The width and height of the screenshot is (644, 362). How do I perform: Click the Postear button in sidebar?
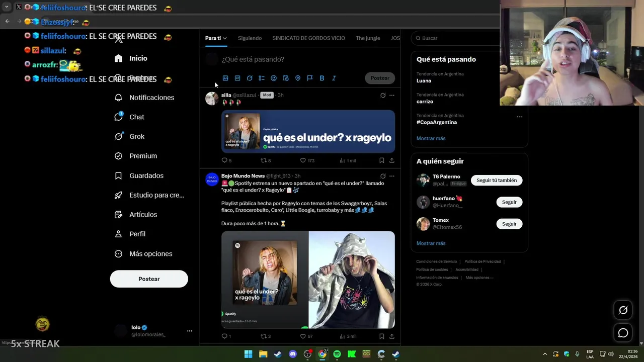pyautogui.click(x=149, y=279)
